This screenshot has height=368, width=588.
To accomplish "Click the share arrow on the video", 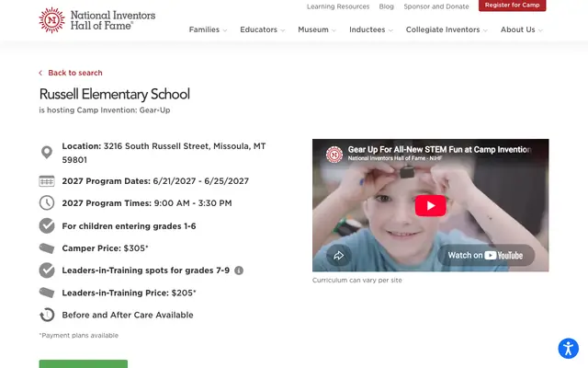I will (339, 256).
